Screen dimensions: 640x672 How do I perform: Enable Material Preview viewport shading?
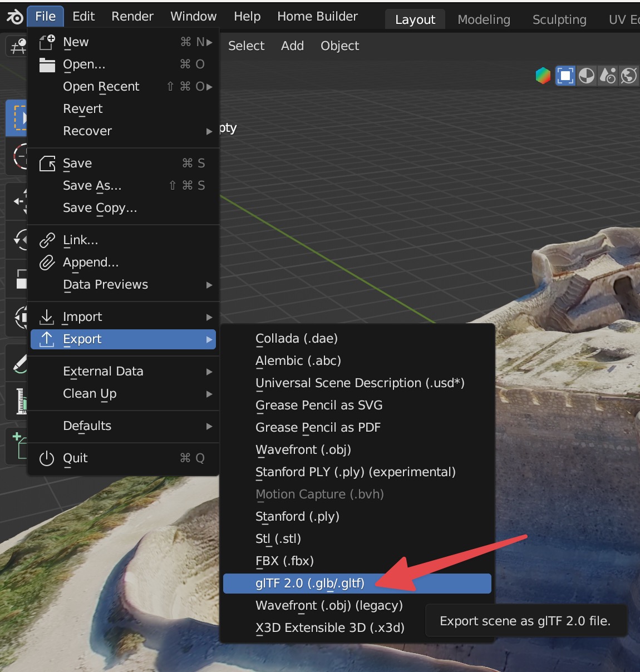click(x=587, y=76)
